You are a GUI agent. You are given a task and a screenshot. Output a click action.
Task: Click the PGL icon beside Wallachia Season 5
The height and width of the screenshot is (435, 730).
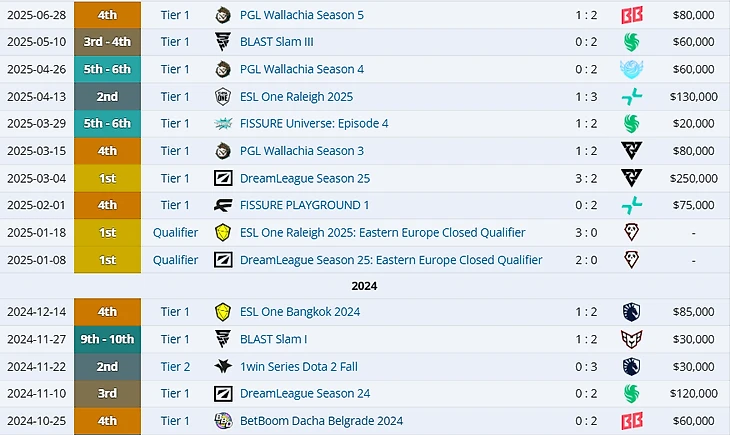coord(223,15)
